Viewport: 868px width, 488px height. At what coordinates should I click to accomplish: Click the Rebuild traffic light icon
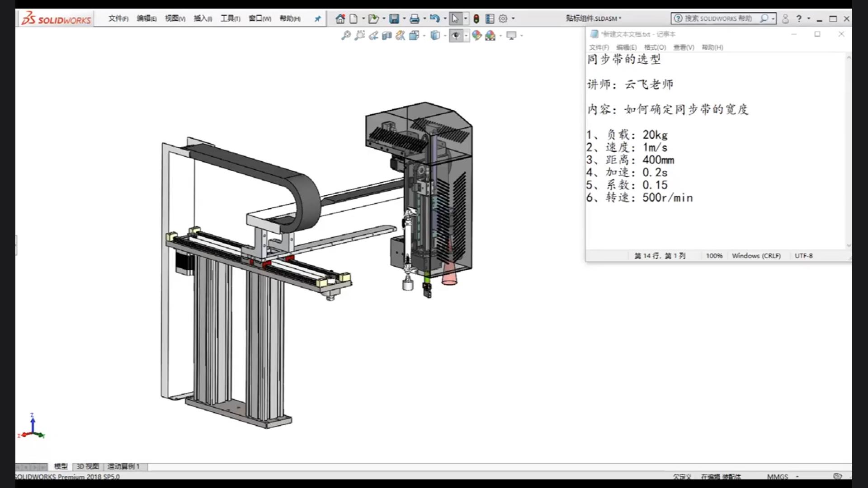coord(476,19)
